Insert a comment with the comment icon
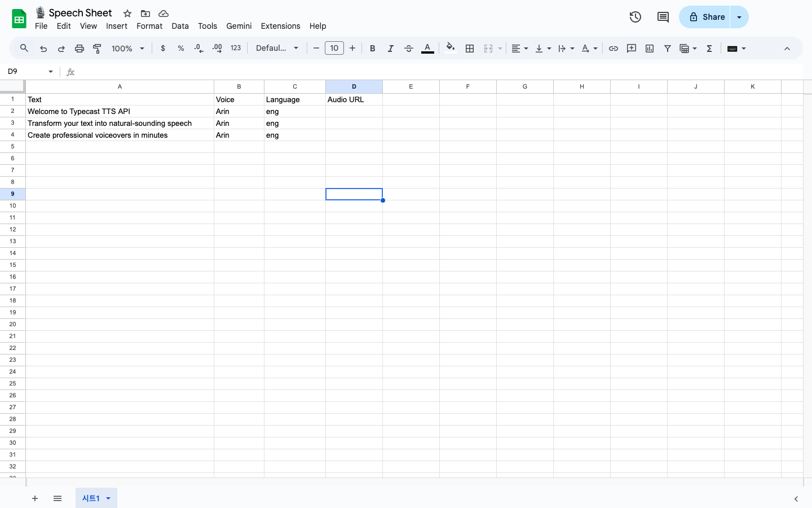Image resolution: width=812 pixels, height=508 pixels. pyautogui.click(x=631, y=48)
